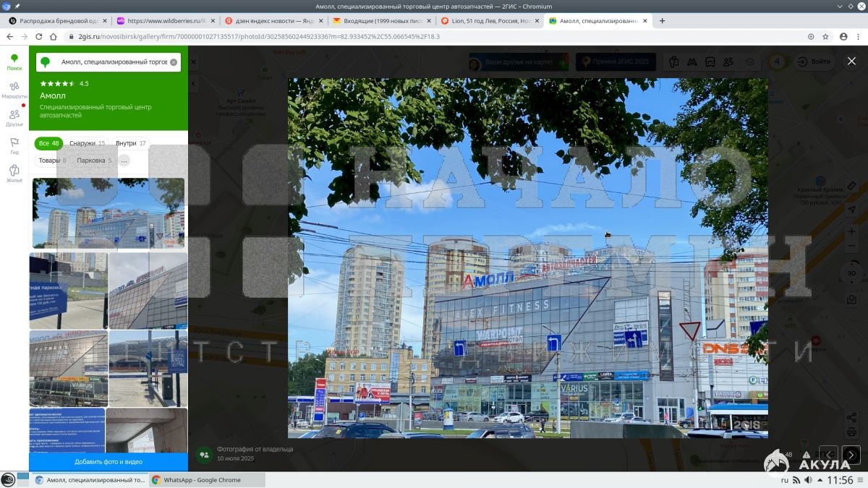Screen dimensions: 868x488
Task: Close the photo gallery viewer
Action: click(x=851, y=61)
